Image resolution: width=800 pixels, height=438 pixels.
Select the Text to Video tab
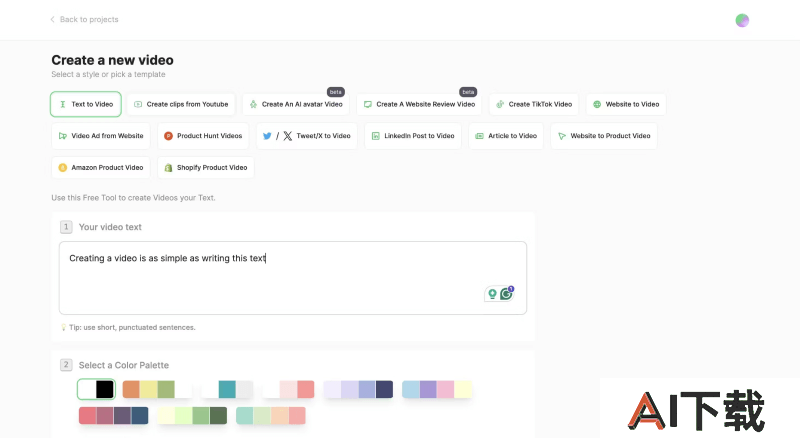(86, 104)
